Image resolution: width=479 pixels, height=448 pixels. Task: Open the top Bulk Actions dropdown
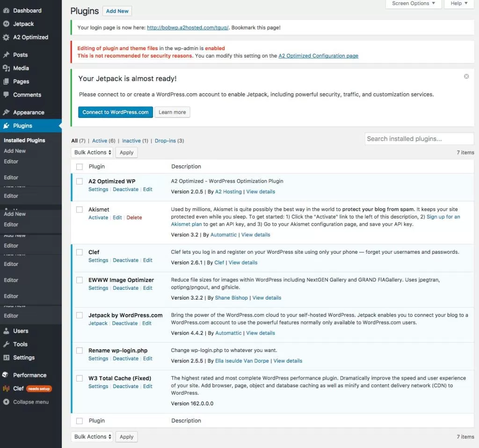coord(92,152)
